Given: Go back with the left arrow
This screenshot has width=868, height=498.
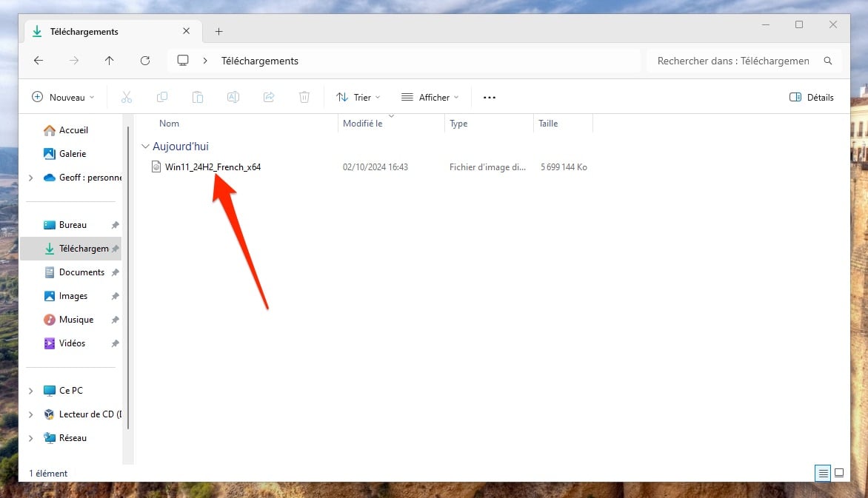Looking at the screenshot, I should [39, 61].
